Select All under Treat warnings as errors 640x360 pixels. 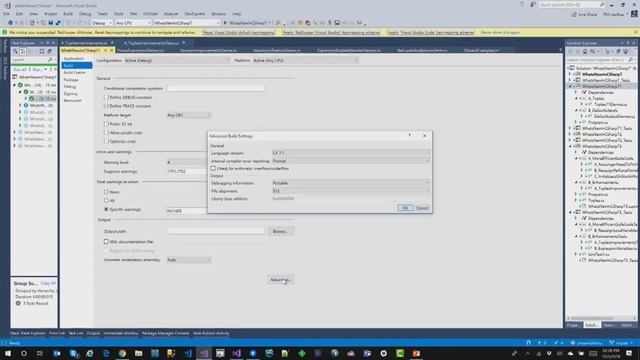pos(106,200)
